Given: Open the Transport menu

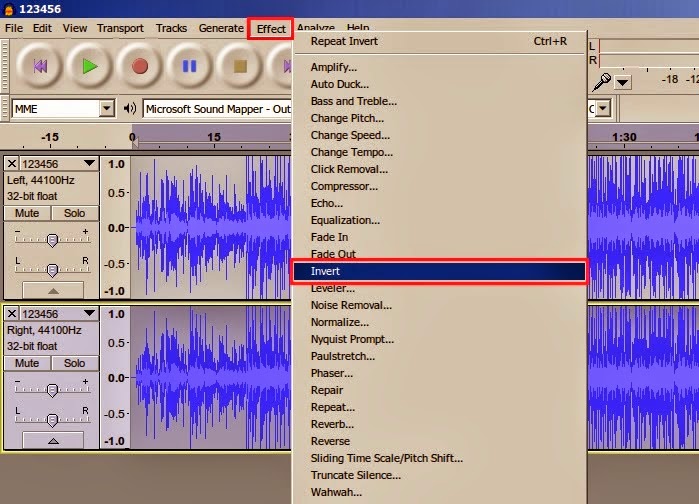Looking at the screenshot, I should 120,28.
